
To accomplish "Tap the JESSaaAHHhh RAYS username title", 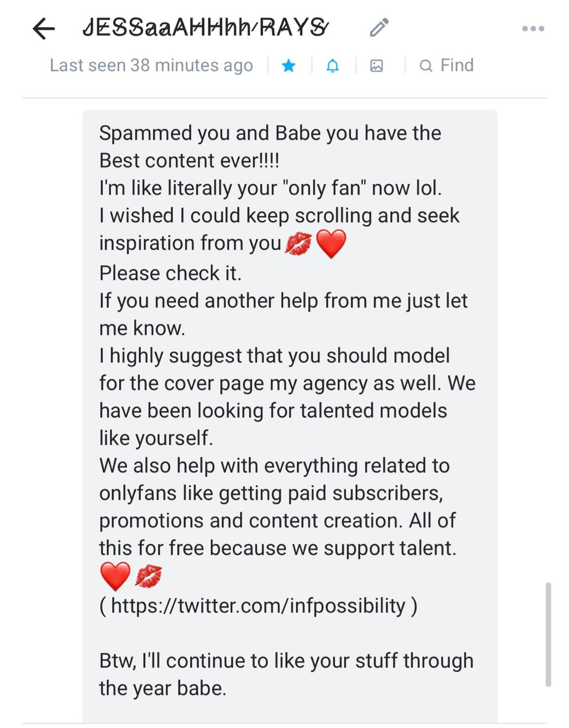I will tap(204, 28).
